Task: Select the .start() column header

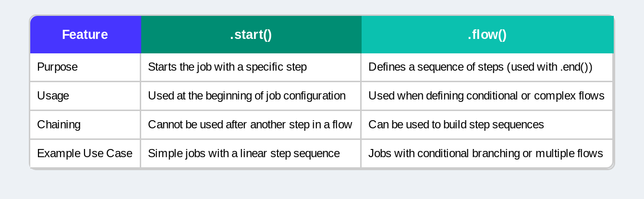Action: (251, 35)
